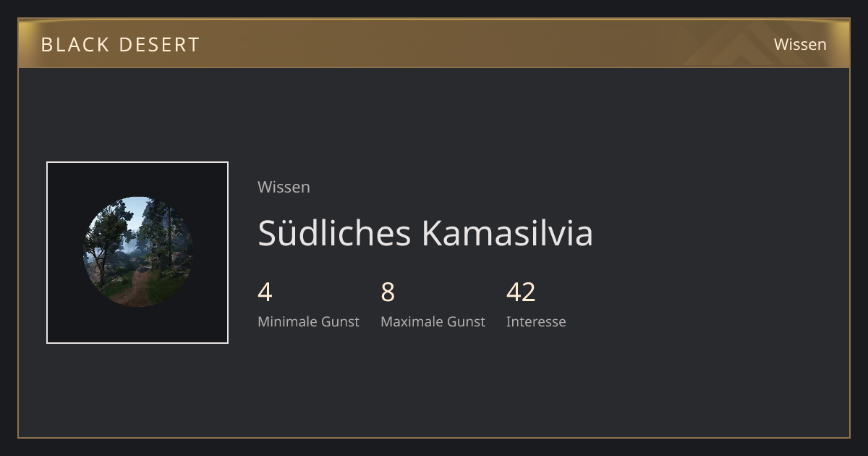Click the gray Wissen category label
The width and height of the screenshot is (868, 456).
[x=284, y=187]
